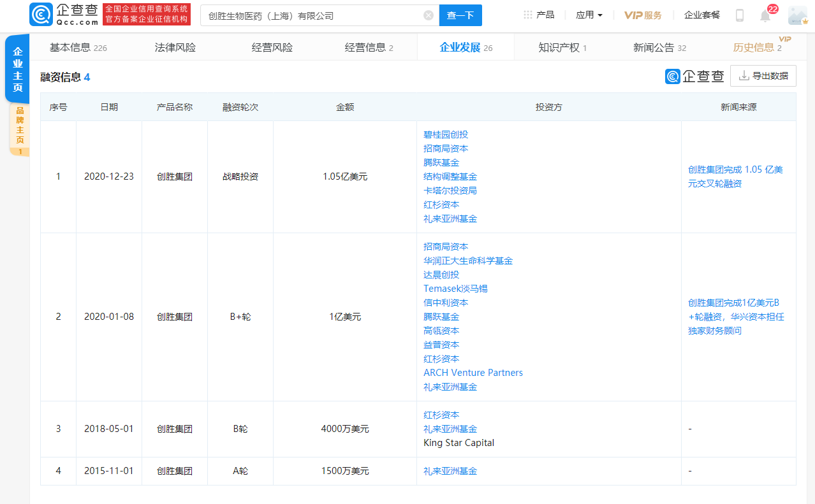Select the 品牌主页 side tab
Viewport: 815px width, 504px height.
(20, 129)
